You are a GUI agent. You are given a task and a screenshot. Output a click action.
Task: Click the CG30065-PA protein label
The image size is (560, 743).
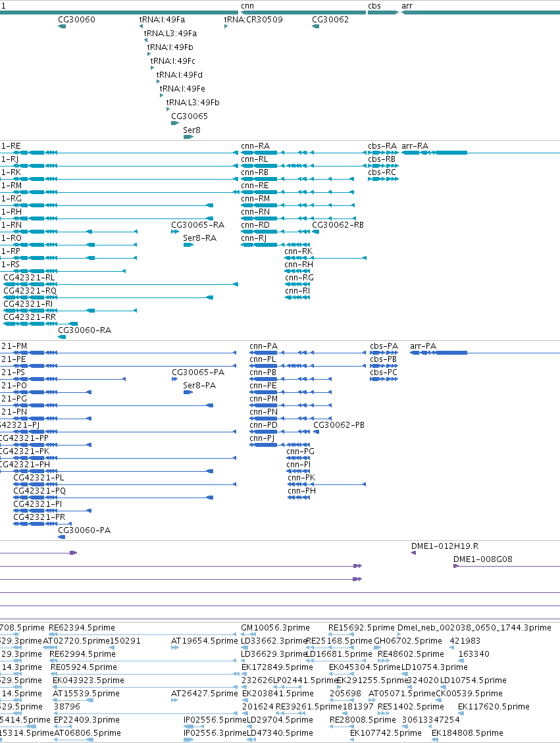tap(198, 372)
